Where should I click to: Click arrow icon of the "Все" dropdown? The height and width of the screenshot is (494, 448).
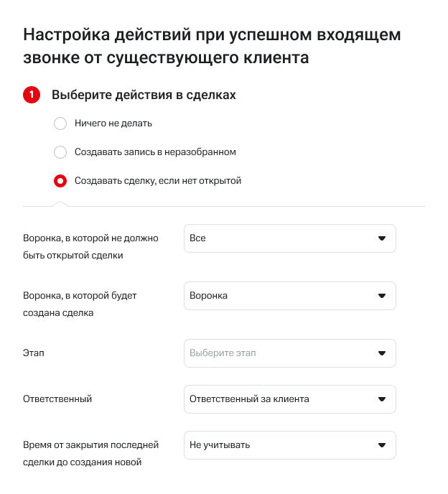pos(382,238)
